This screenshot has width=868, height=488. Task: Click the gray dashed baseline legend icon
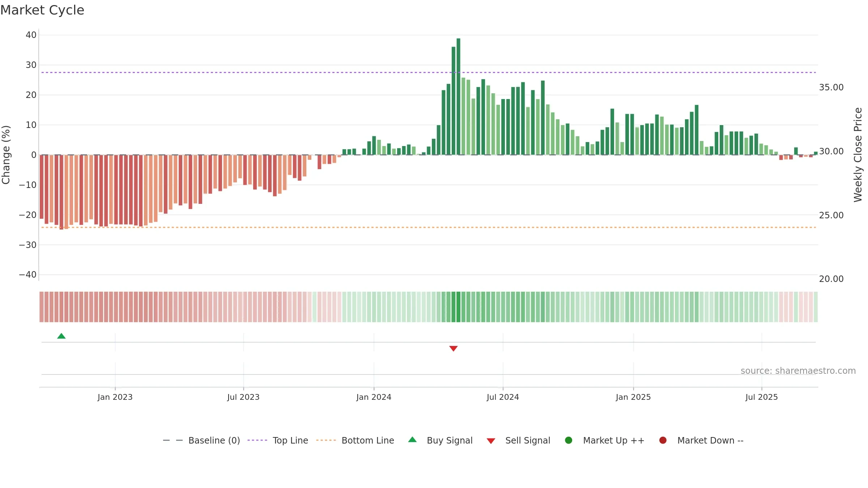tap(173, 440)
